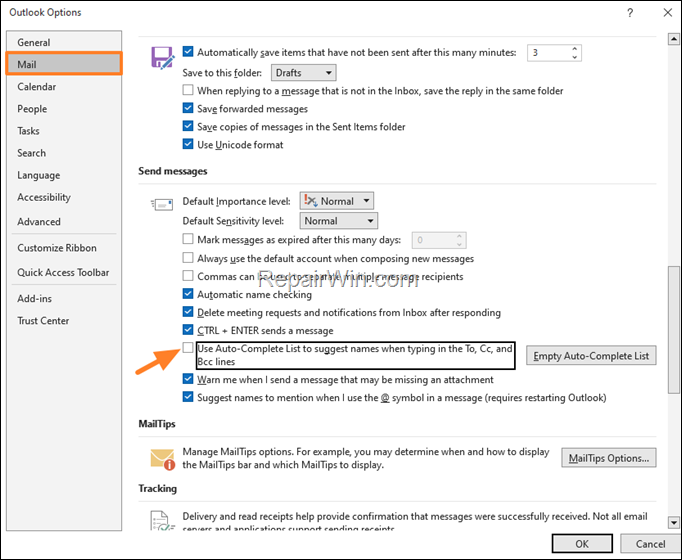Open the Help question mark
Viewport: 682px width, 560px height.
630,13
